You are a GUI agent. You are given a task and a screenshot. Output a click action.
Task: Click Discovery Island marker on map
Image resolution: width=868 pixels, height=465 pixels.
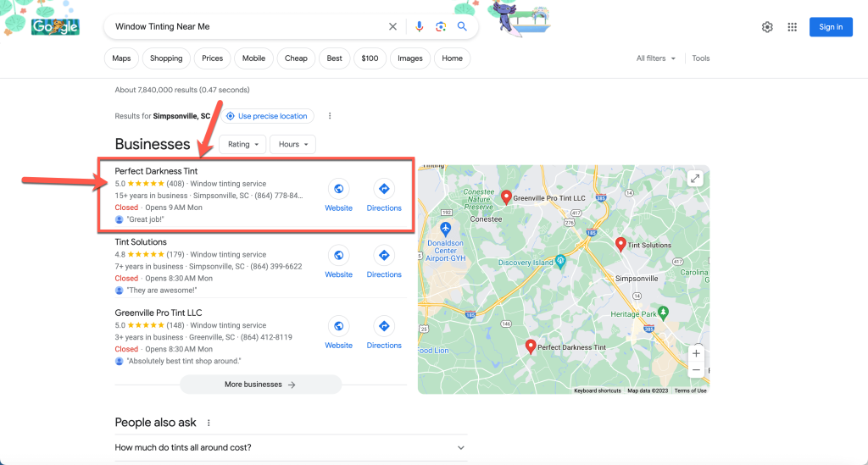point(560,262)
